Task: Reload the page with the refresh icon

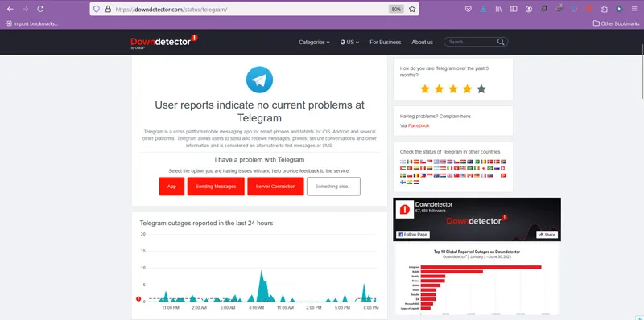Action: click(40, 9)
